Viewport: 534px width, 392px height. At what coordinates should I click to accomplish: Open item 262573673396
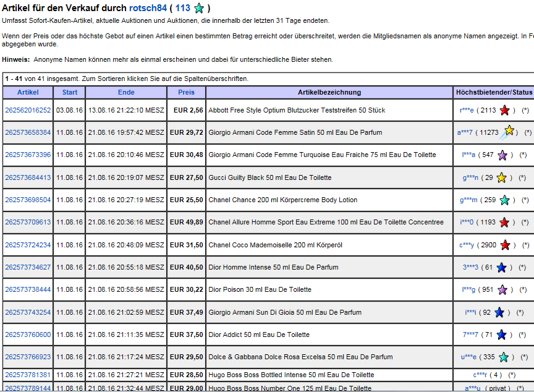[x=28, y=155]
